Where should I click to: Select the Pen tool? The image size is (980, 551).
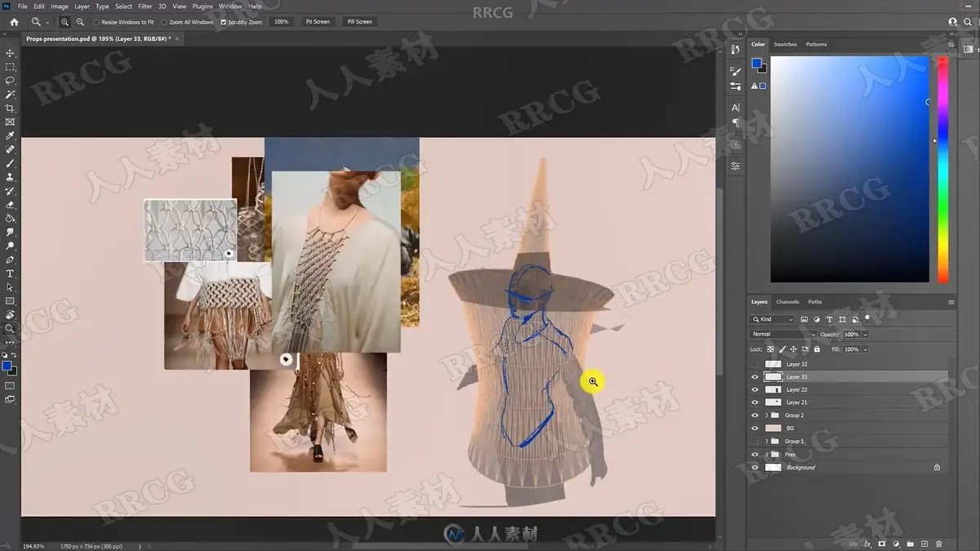coord(11,260)
